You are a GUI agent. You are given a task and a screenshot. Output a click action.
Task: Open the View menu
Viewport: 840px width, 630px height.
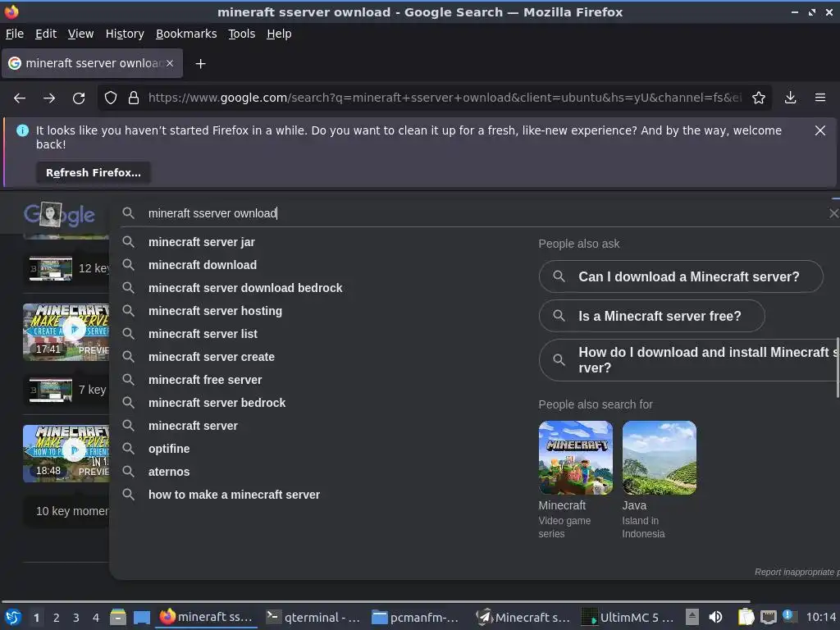point(80,34)
